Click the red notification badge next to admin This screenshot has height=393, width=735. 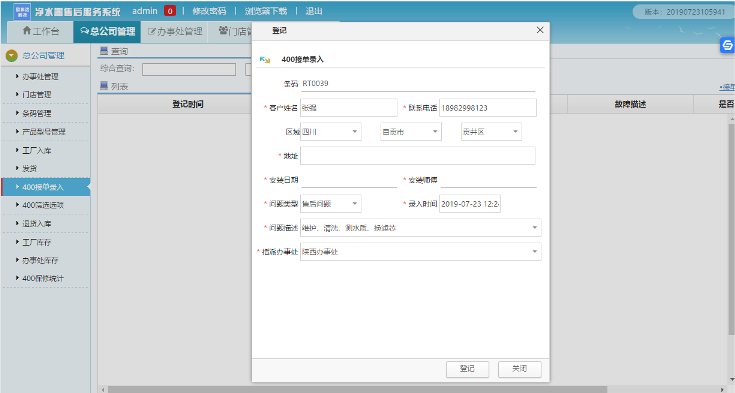pyautogui.click(x=170, y=11)
